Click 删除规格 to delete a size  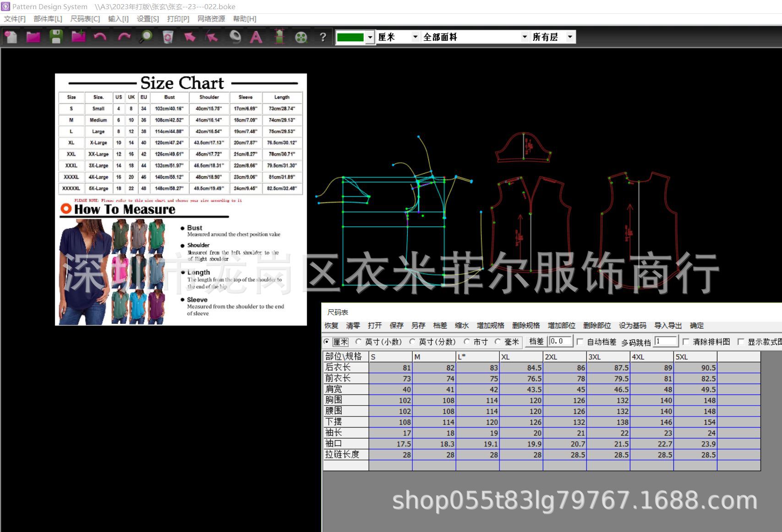coord(526,325)
